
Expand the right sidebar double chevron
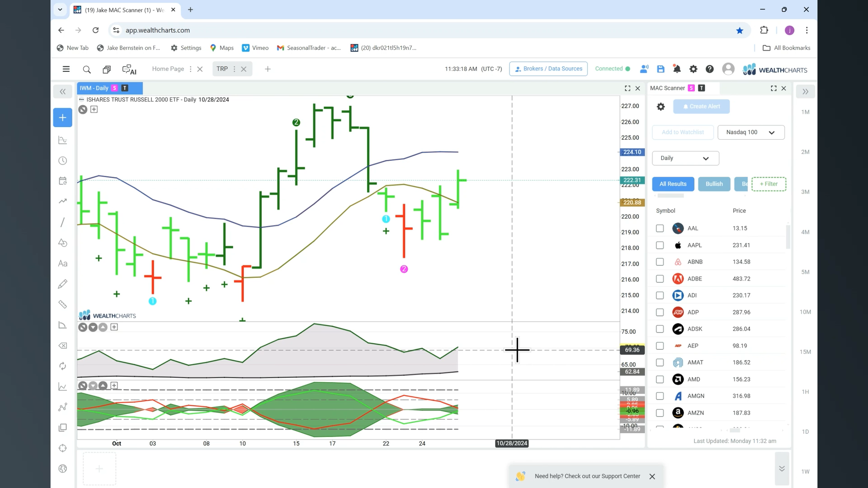click(805, 92)
